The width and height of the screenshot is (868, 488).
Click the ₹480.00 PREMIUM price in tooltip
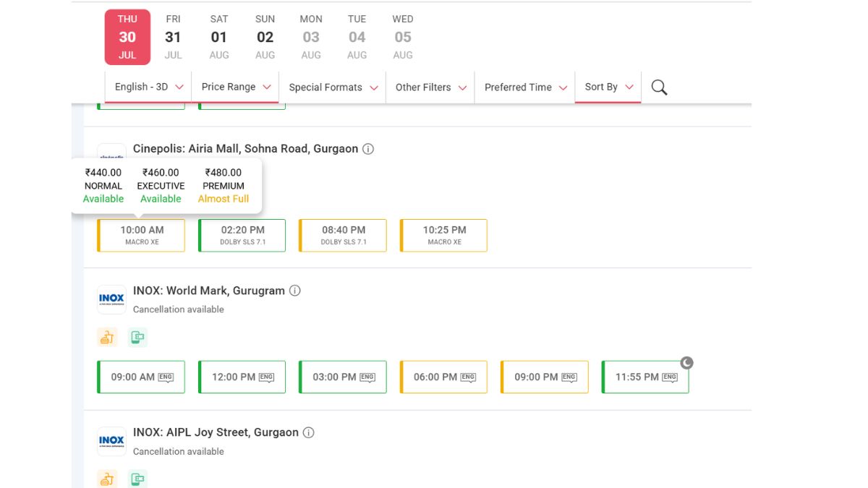tap(224, 173)
